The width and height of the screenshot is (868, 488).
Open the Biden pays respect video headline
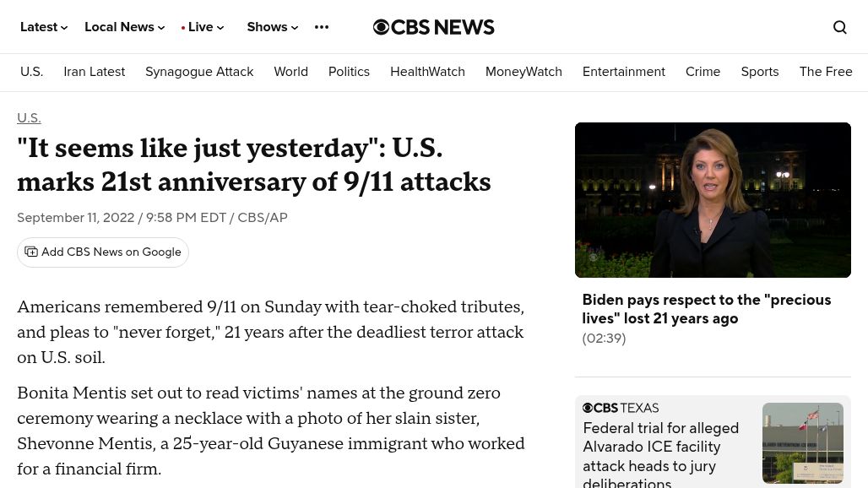pos(706,309)
